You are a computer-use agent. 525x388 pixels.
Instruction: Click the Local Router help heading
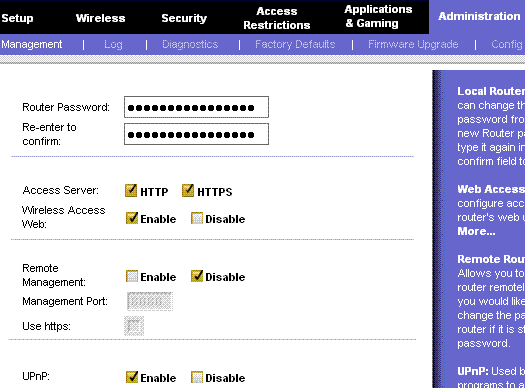coord(491,91)
